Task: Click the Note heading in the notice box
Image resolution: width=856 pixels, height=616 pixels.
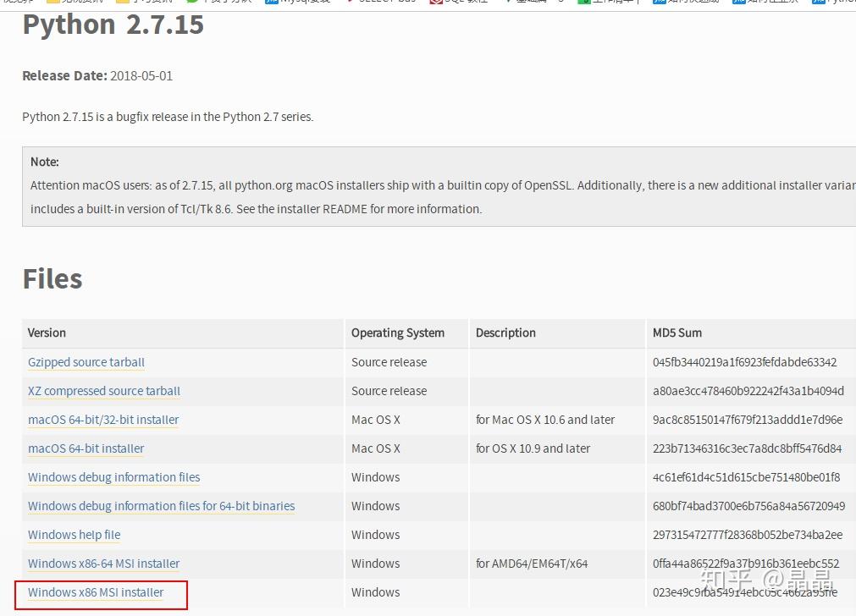Action: tap(45, 162)
